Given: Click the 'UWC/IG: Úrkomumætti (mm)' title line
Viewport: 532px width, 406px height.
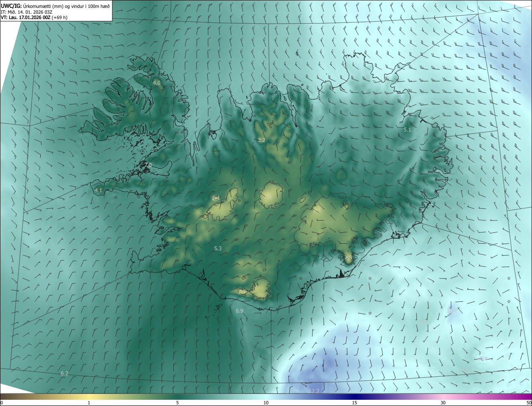Looking at the screenshot, I should click(x=55, y=6).
